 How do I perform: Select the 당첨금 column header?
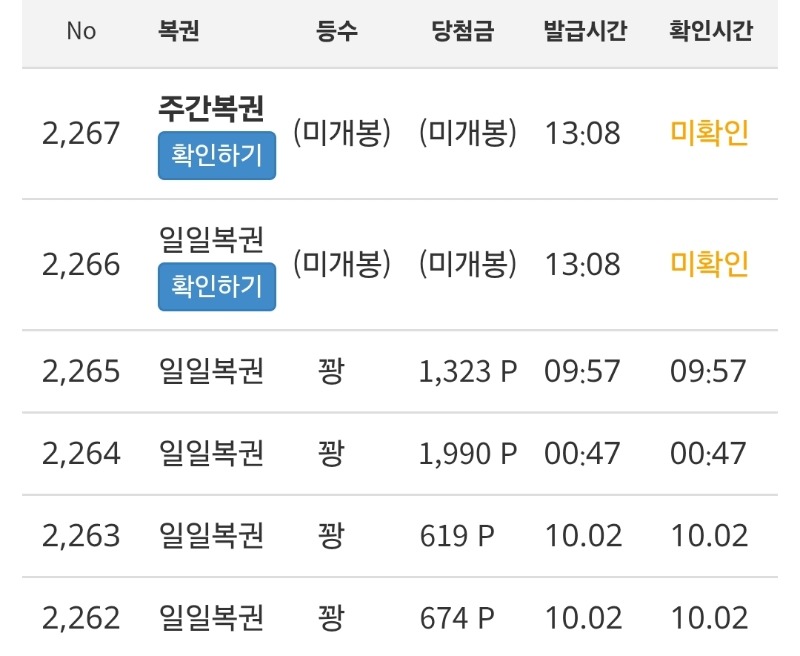[x=462, y=31]
